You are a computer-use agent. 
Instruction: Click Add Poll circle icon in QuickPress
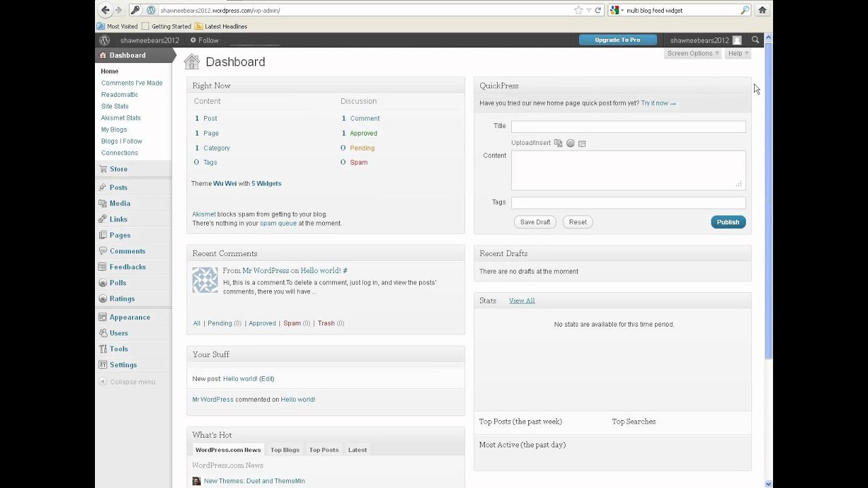point(570,143)
